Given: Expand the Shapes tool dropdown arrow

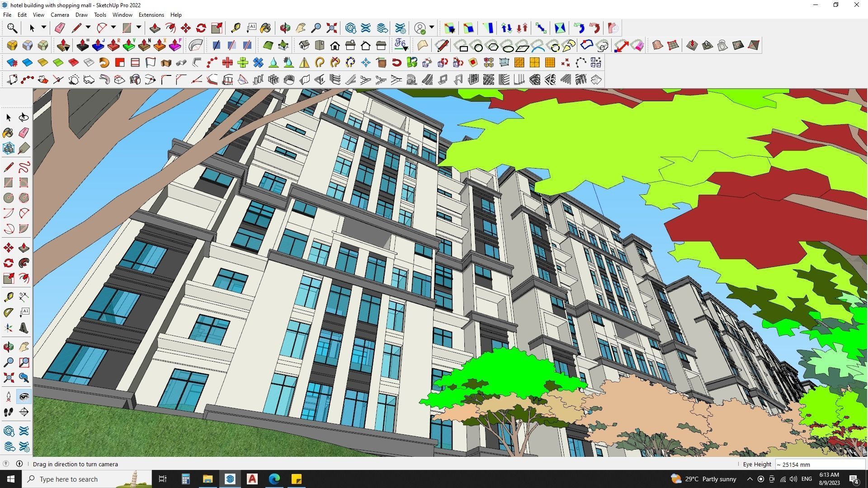Looking at the screenshot, I should click(x=139, y=28).
